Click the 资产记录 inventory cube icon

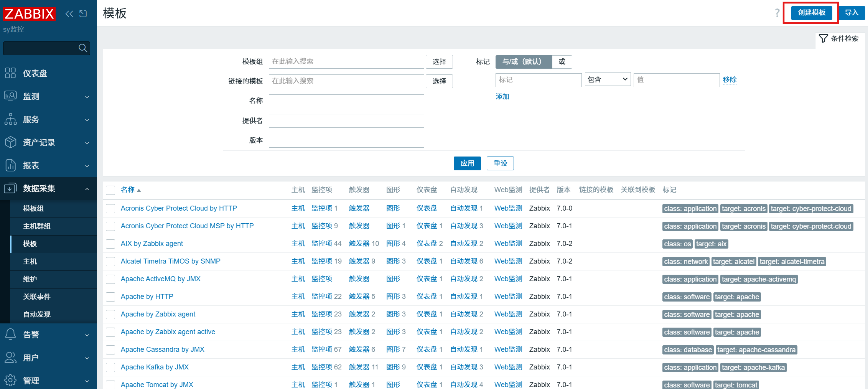pos(10,142)
